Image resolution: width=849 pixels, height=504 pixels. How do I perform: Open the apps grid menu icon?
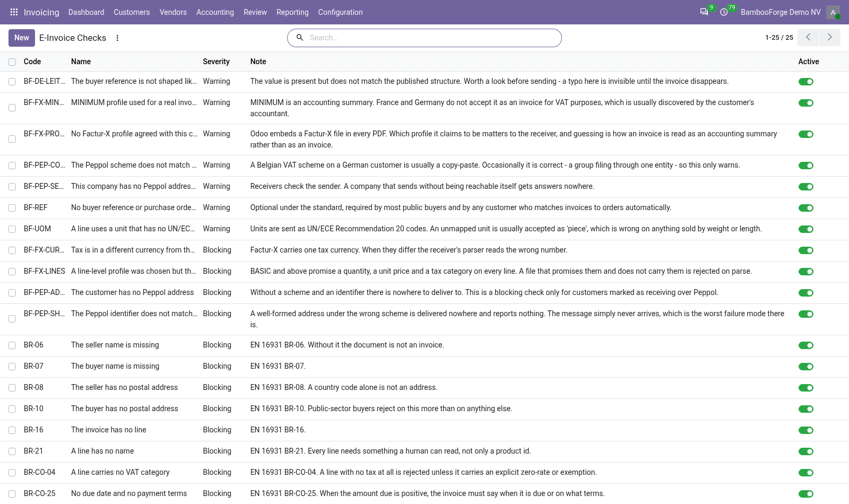pos(14,12)
